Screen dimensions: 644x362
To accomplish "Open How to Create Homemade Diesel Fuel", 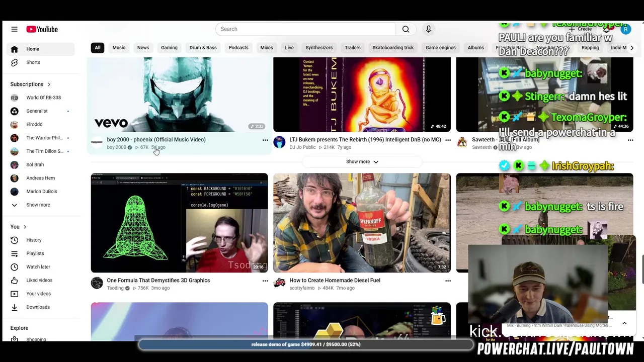I will coord(335,281).
